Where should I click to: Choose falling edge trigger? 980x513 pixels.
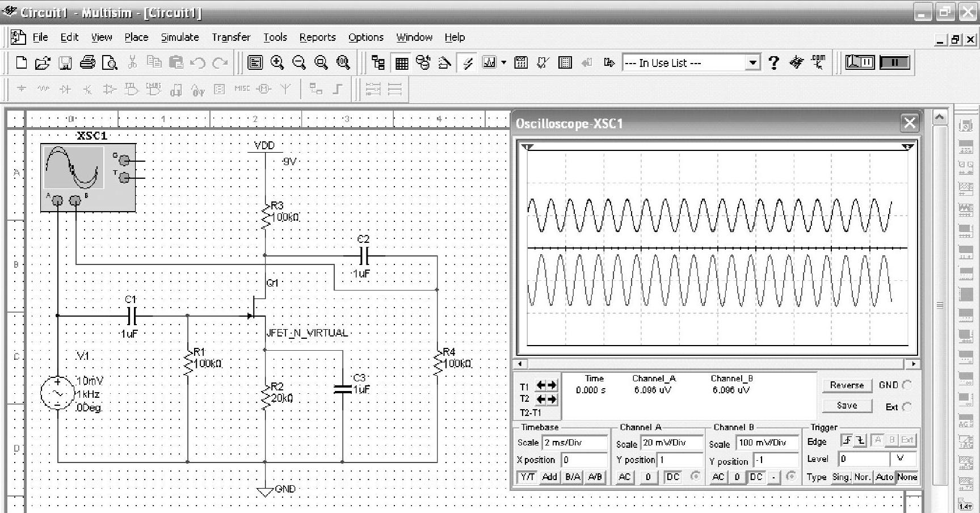pyautogui.click(x=860, y=440)
